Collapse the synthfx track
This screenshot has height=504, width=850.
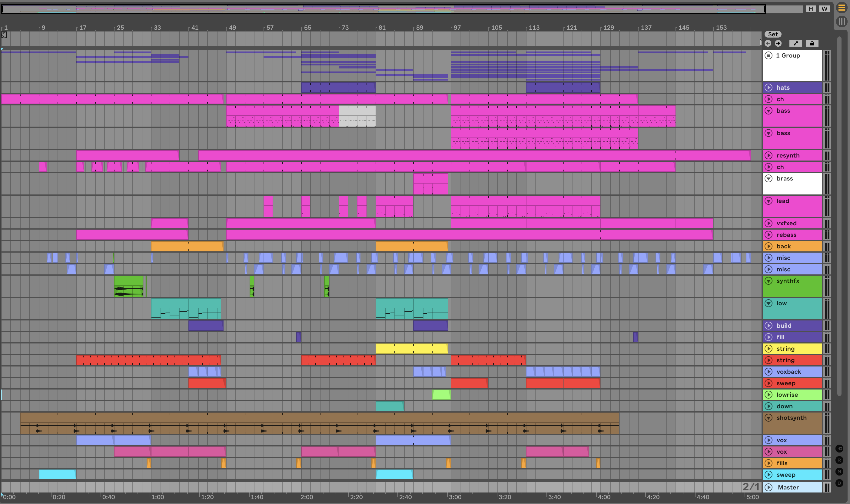(x=769, y=281)
